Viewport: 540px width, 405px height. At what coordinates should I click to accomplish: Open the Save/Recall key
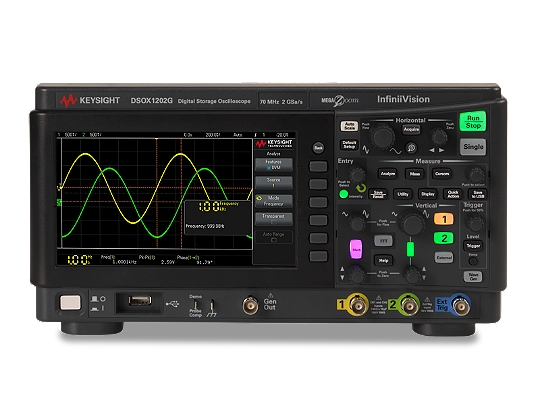tap(378, 194)
